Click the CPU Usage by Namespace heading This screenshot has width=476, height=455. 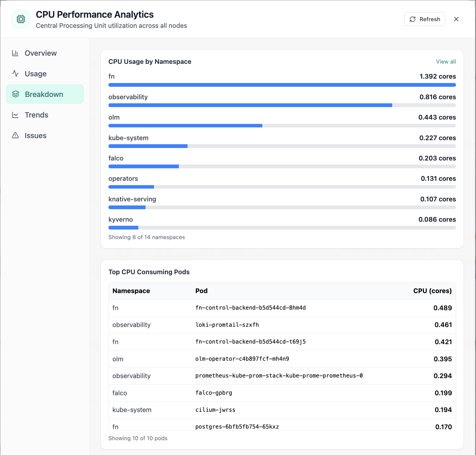pos(150,62)
